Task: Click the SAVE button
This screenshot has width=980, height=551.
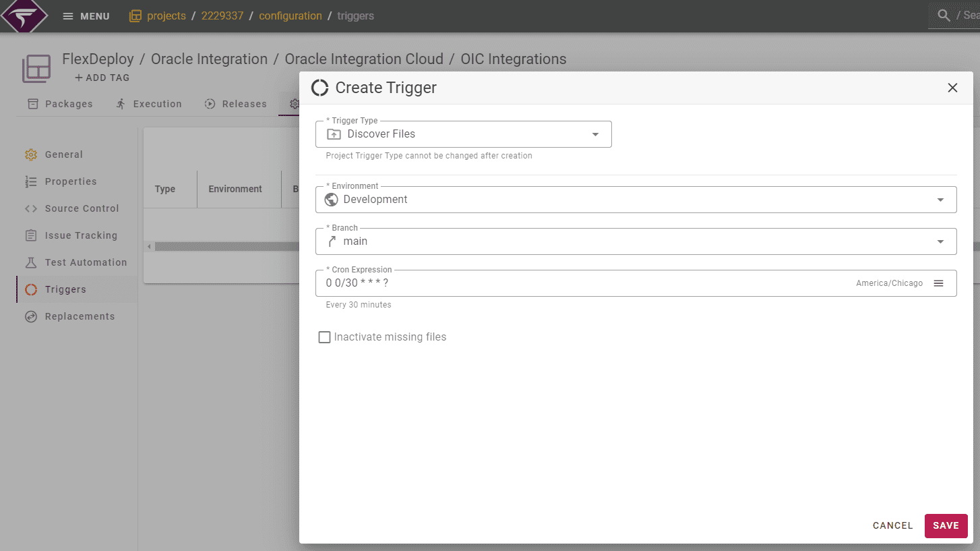Action: pos(946,526)
